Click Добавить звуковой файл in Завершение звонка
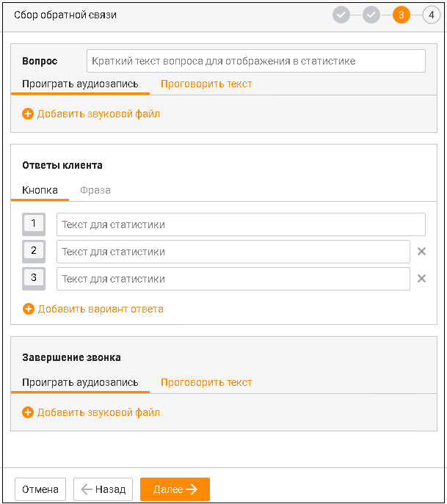This screenshot has width=447, height=504. point(98,412)
